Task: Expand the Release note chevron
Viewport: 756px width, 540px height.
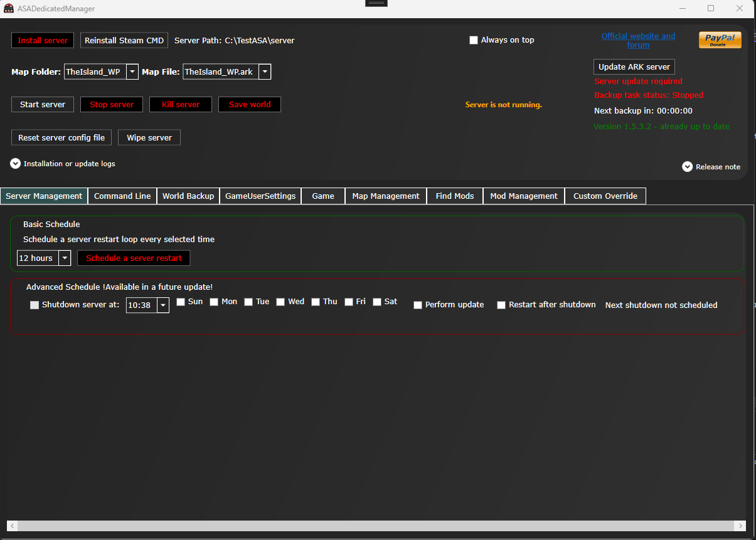Action: pos(687,167)
